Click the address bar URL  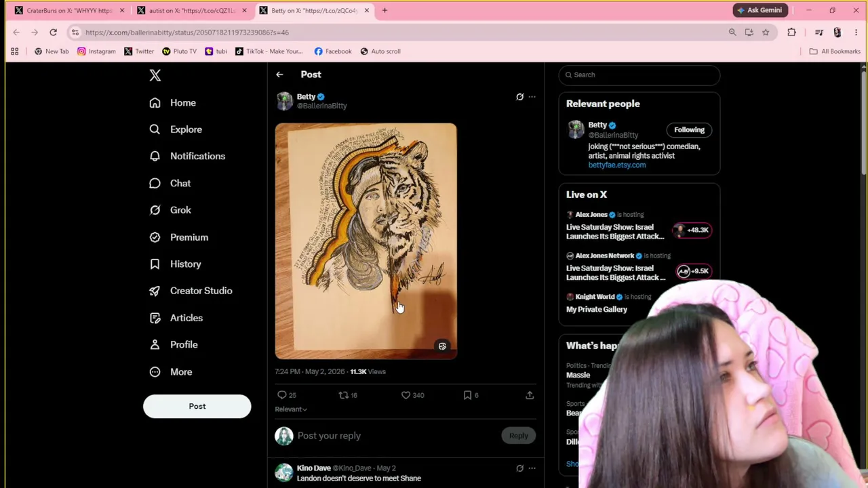point(187,33)
